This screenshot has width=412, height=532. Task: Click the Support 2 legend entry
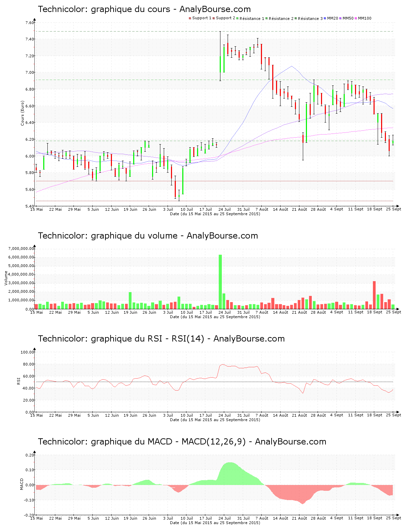click(225, 18)
